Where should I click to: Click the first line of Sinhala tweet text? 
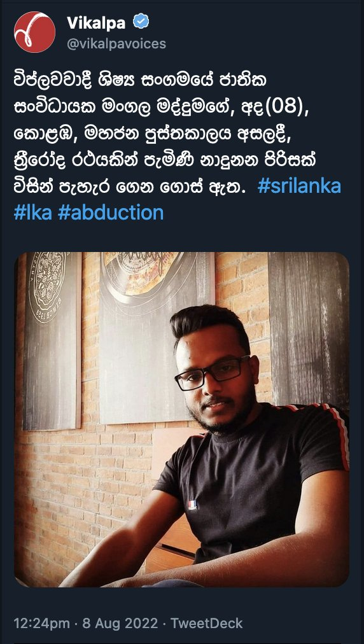(x=140, y=80)
